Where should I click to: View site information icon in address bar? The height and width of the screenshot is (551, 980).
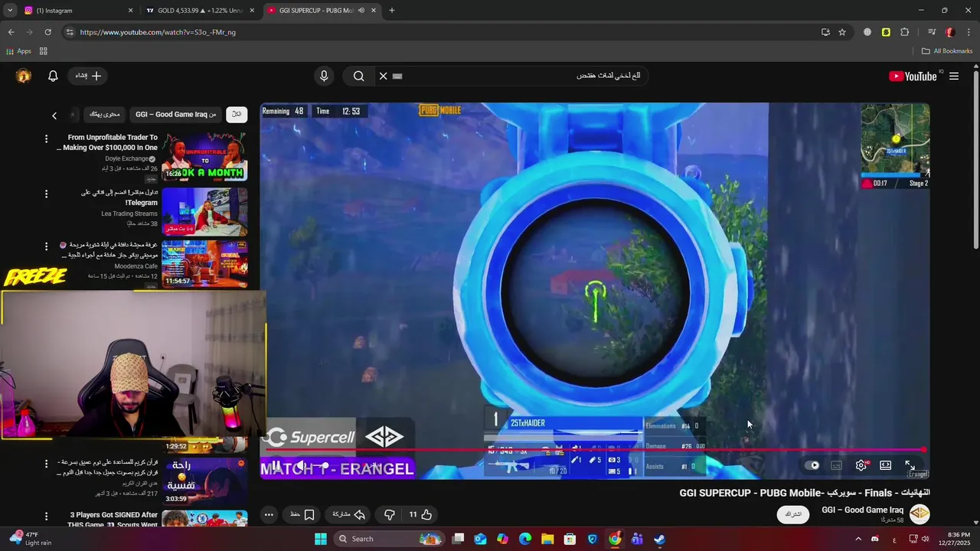click(x=70, y=32)
